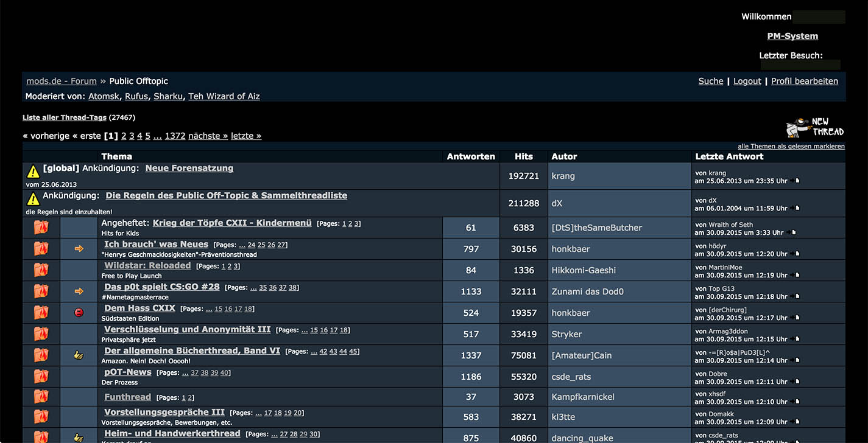Open Heim- und Handwerkerthread

172,433
